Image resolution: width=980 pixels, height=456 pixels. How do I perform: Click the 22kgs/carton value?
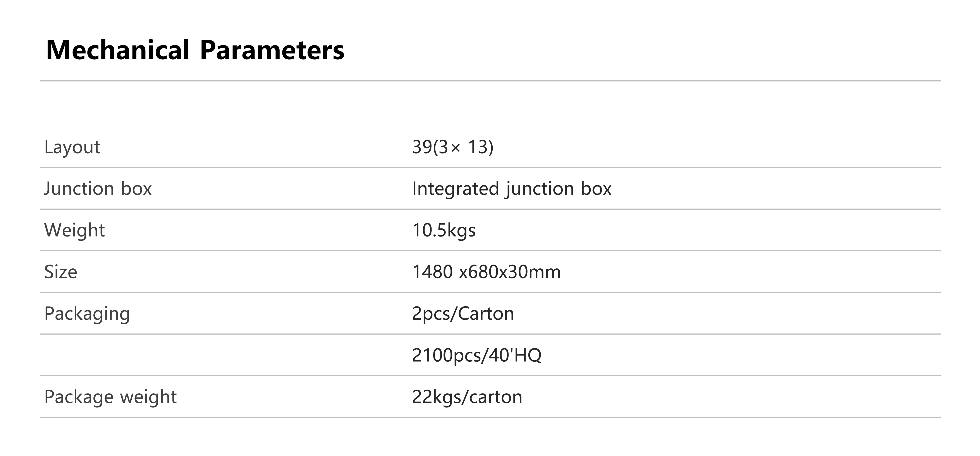pos(467,397)
